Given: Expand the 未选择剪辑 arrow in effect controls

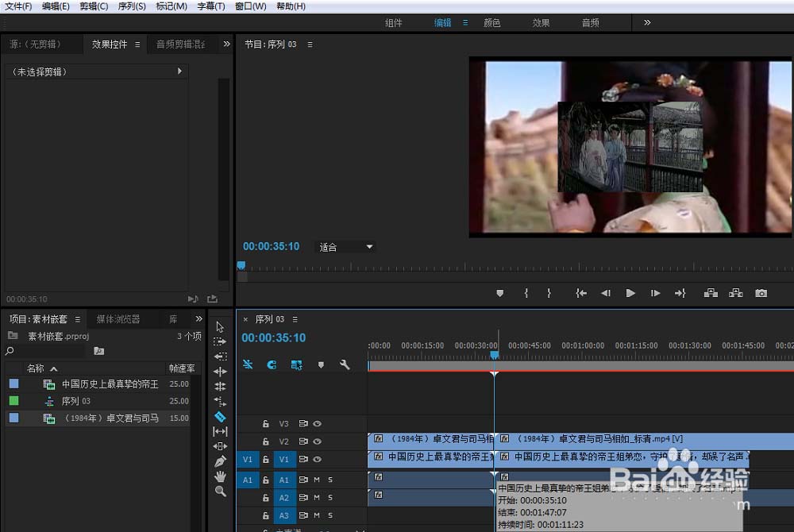Looking at the screenshot, I should point(179,71).
